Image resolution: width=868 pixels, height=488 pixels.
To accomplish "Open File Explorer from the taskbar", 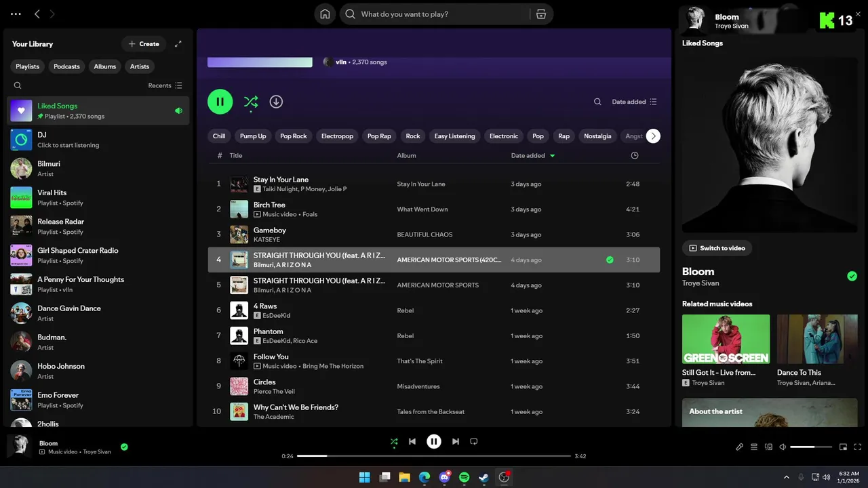I will (405, 477).
